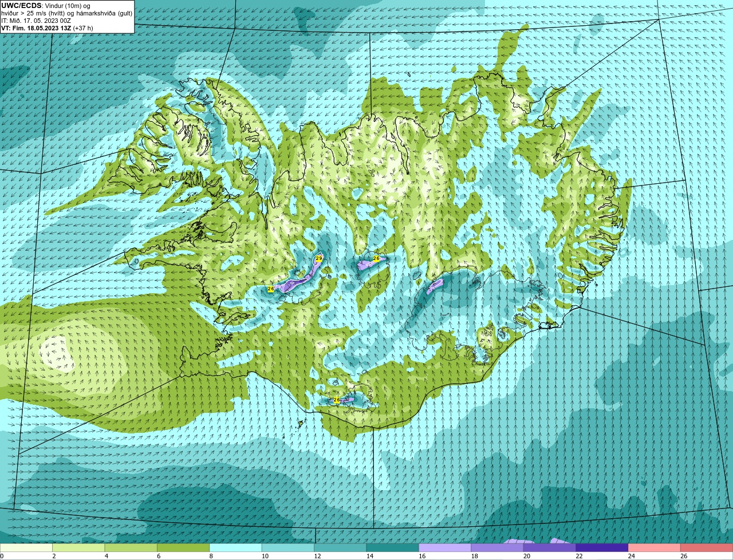Click the 12–14 m/s teal legend swatch
733x560 pixels.
click(x=341, y=547)
